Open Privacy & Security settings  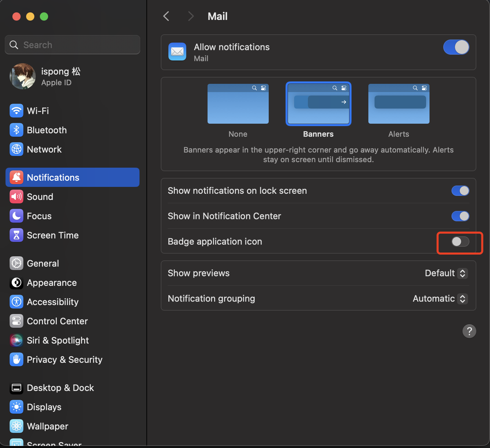(73, 359)
